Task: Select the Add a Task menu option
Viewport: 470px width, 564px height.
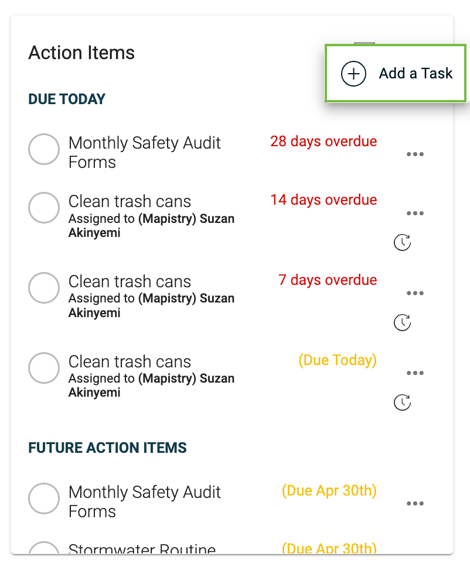Action: [396, 73]
